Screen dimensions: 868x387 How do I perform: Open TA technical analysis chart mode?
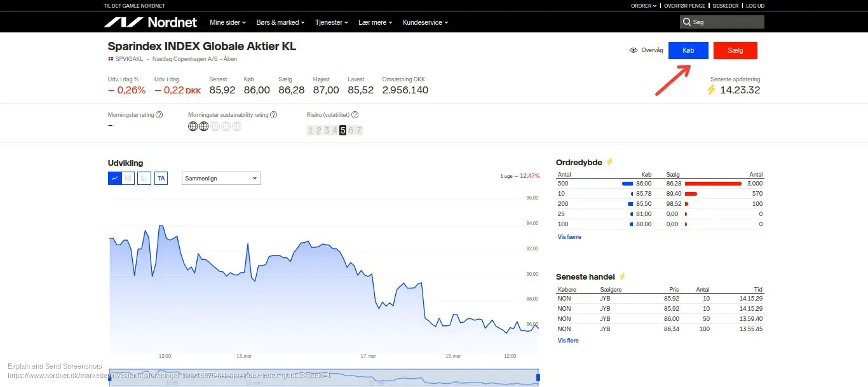(x=161, y=179)
